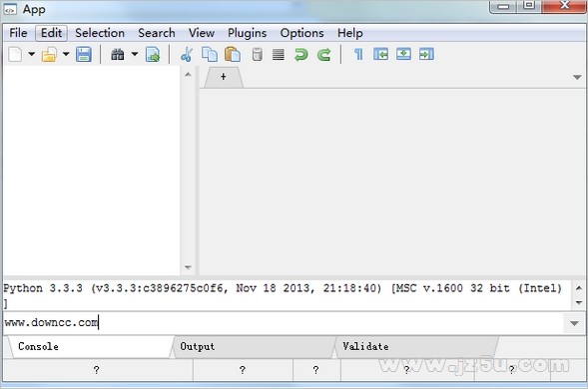Open the Plugins menu

click(x=248, y=33)
